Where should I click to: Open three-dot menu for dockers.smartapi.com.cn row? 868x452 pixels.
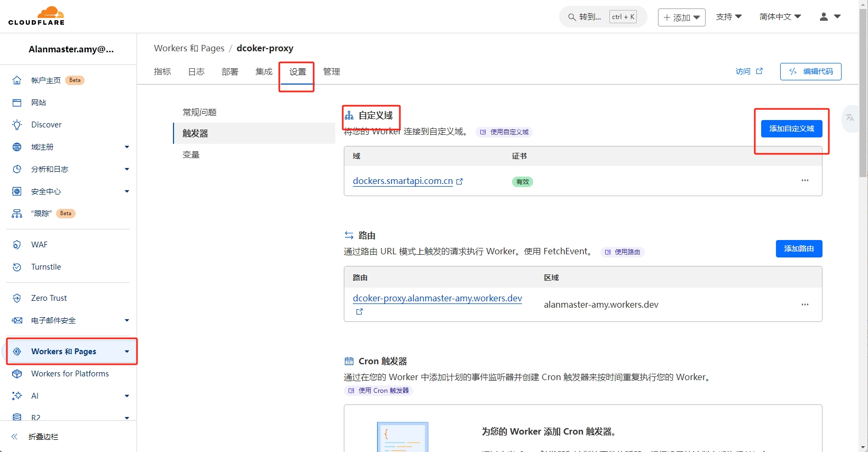tap(805, 181)
